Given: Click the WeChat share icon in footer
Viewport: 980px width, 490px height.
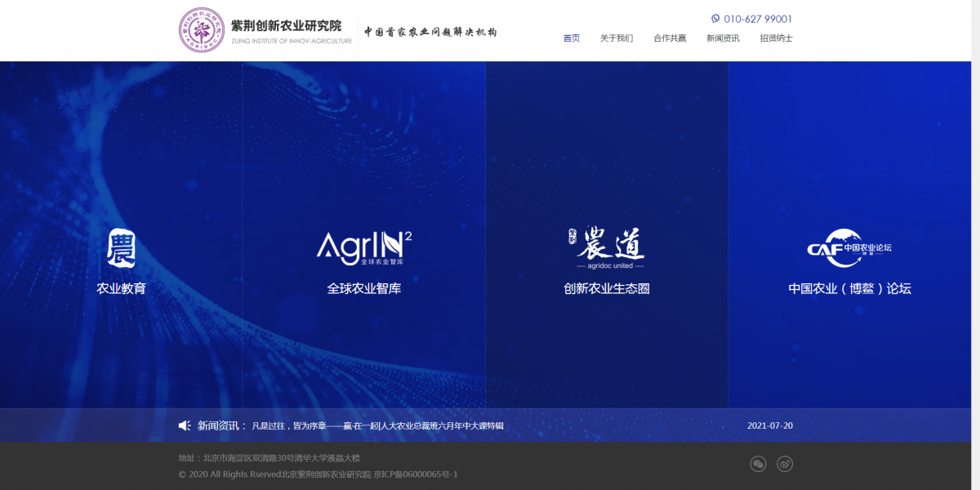Looking at the screenshot, I should click(758, 463).
